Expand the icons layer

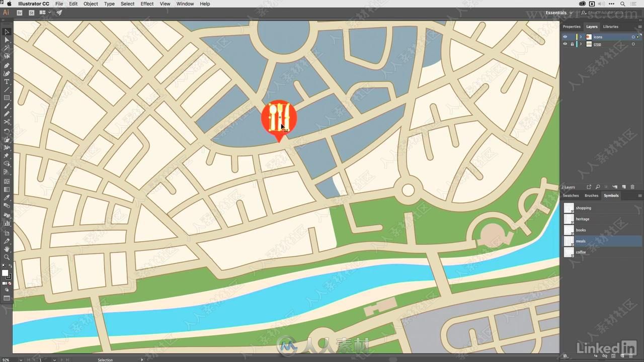(x=581, y=37)
